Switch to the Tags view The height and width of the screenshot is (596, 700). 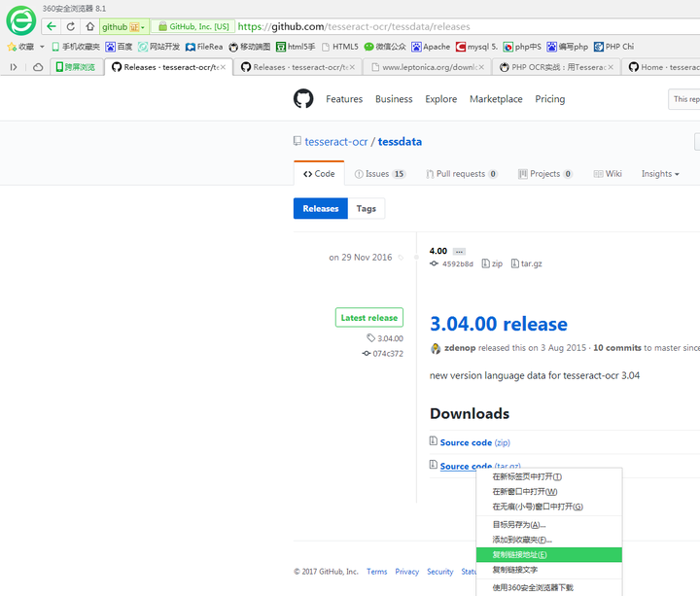click(367, 208)
